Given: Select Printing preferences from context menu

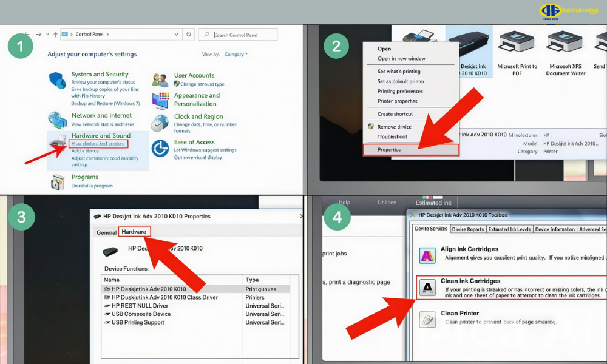Looking at the screenshot, I should (400, 91).
